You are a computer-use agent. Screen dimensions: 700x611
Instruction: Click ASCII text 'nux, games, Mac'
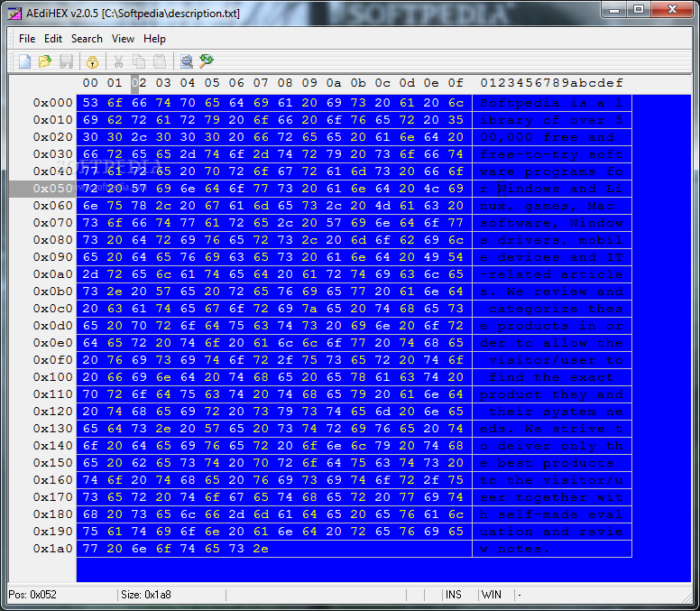(547, 206)
